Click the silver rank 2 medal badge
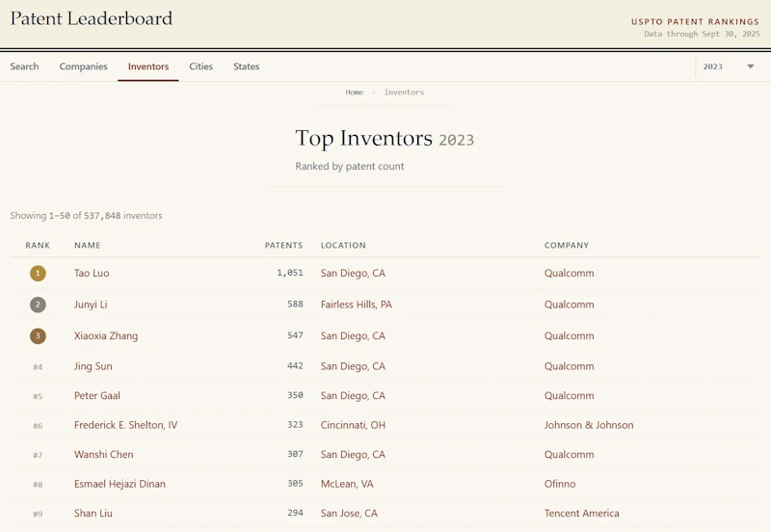This screenshot has width=771, height=532. tap(38, 305)
